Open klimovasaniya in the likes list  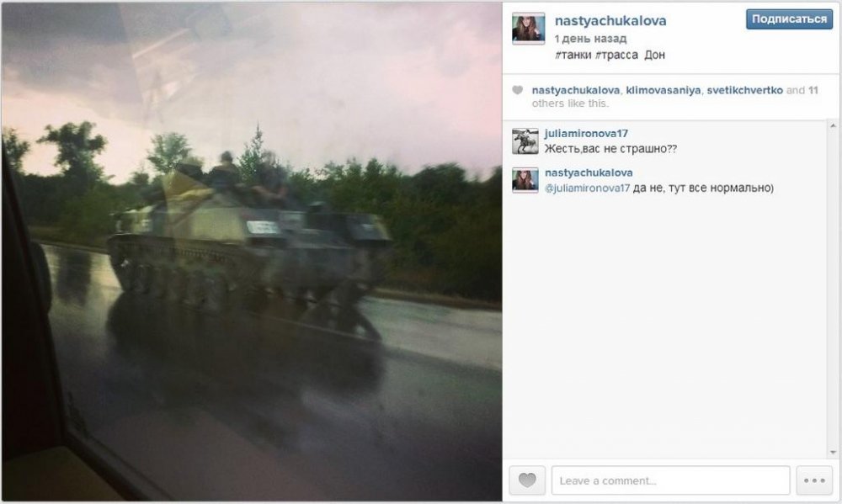coord(663,90)
